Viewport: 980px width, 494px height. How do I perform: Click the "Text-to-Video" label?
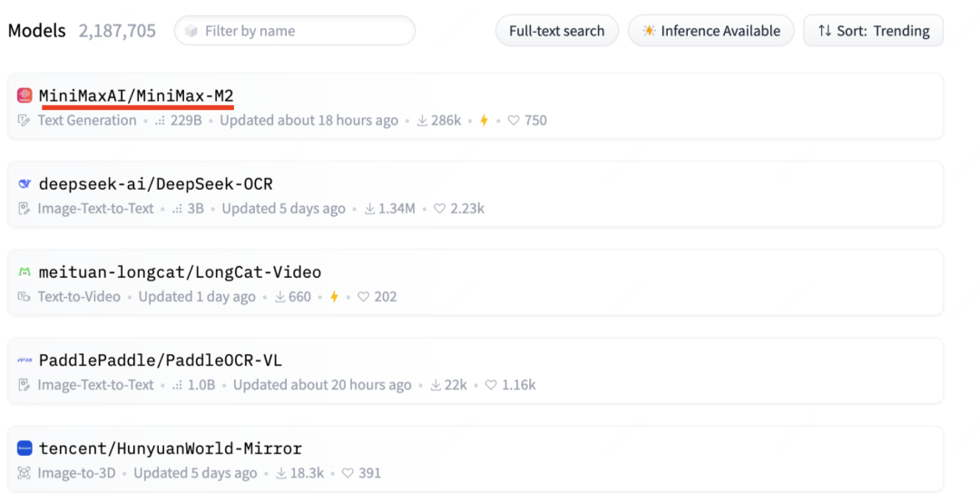[79, 297]
